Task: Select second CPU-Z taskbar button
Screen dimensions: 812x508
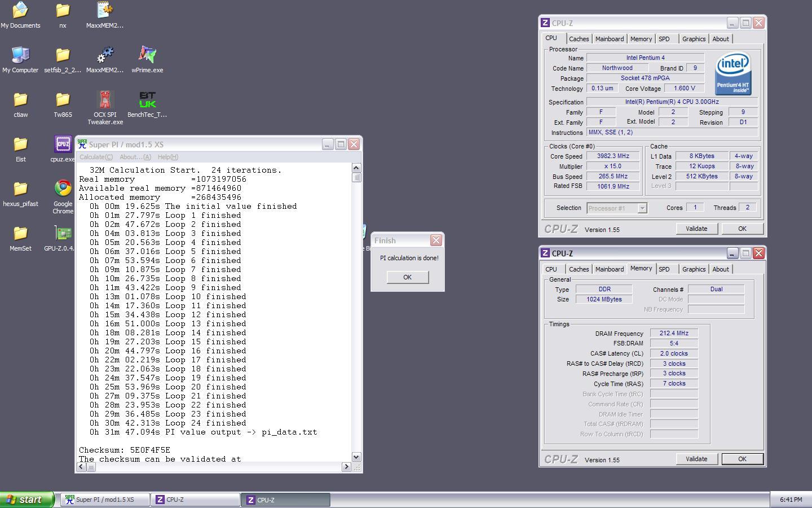Action: point(286,500)
